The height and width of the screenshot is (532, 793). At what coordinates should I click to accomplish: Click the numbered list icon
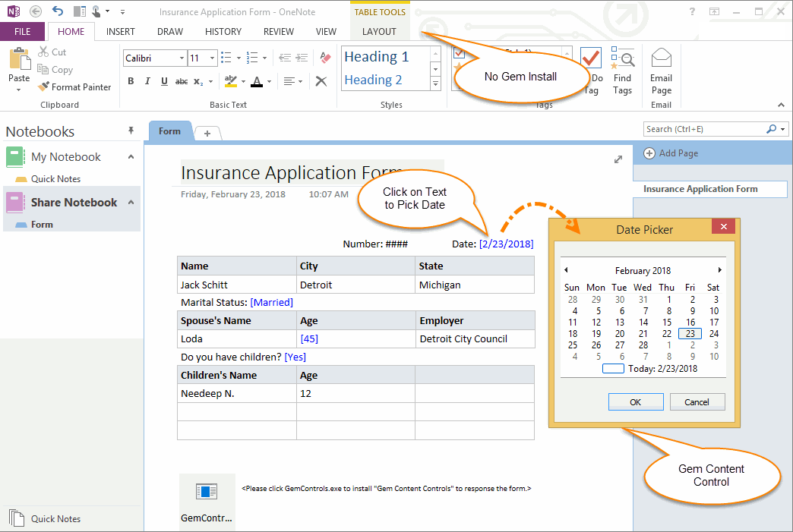(x=252, y=58)
